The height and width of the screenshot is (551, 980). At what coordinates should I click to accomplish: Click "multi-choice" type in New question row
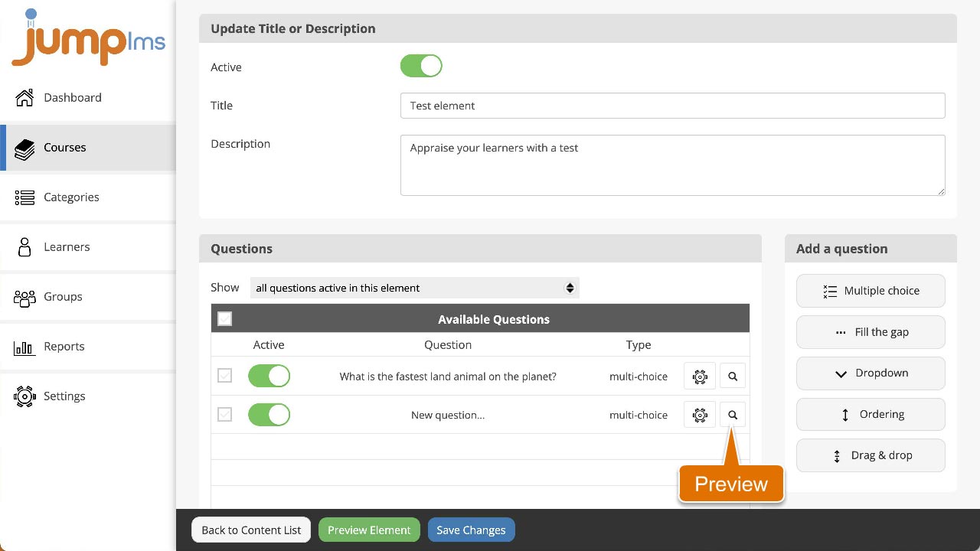[x=639, y=415]
